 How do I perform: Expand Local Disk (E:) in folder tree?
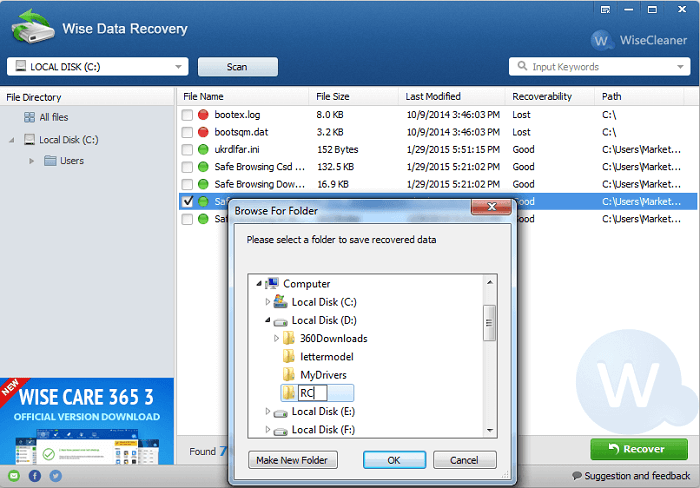267,411
